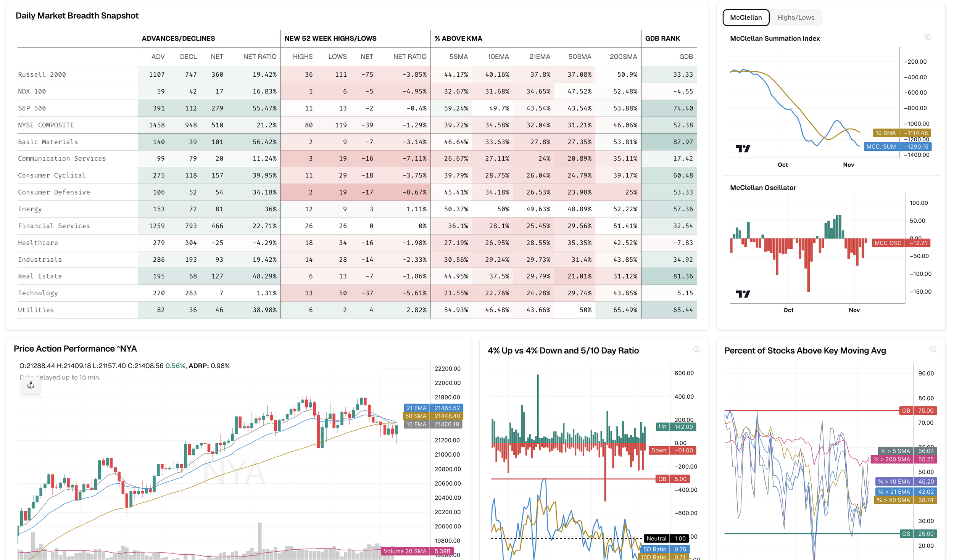Click the anchor icon on NYA chart
The image size is (954, 560).
click(x=31, y=385)
